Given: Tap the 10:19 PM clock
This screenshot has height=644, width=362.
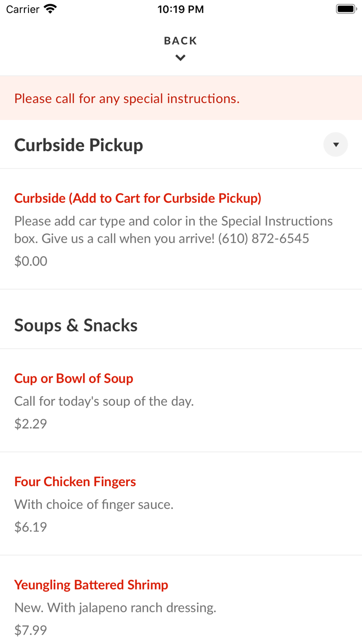Looking at the screenshot, I should coord(180,9).
